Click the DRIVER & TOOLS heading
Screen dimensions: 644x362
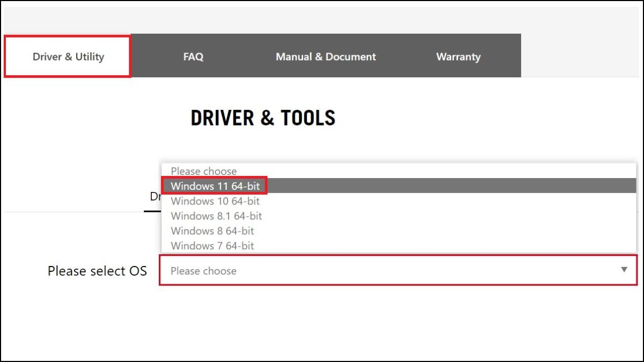pos(263,118)
